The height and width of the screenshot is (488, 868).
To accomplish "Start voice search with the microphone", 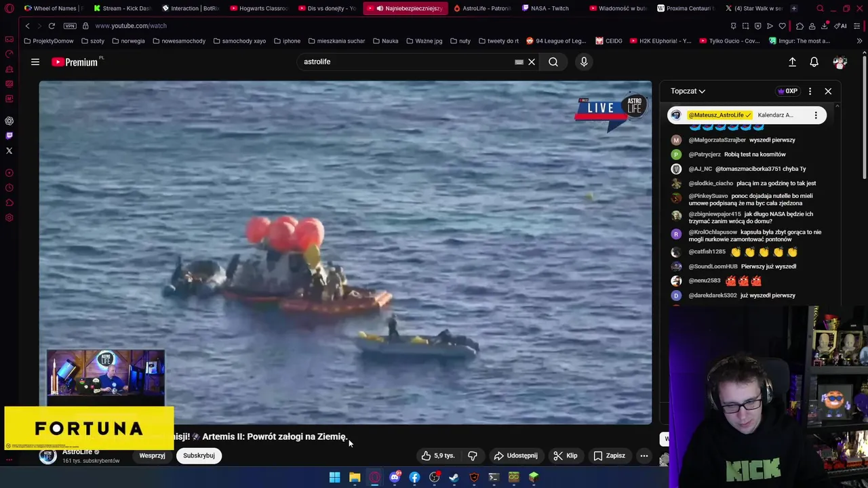I will tap(584, 62).
